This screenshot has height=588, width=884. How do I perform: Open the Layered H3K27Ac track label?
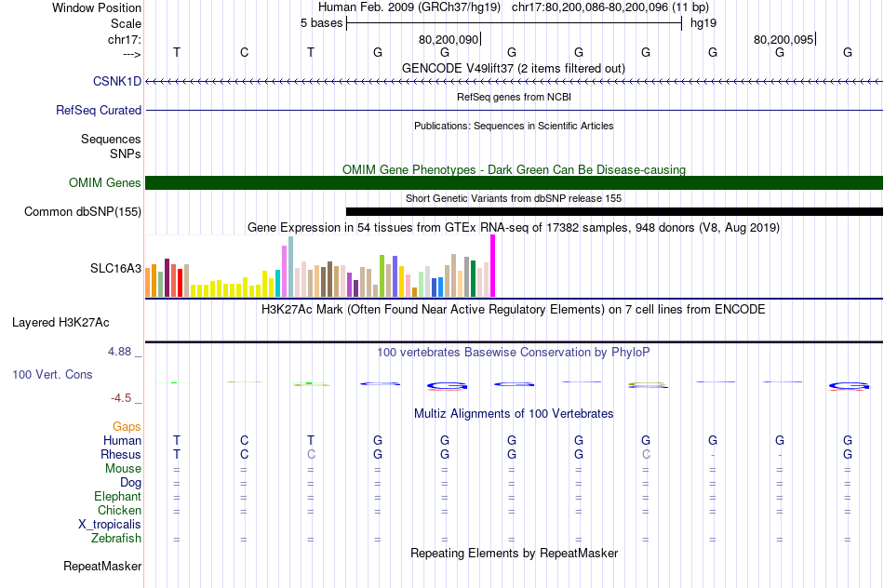pos(60,323)
